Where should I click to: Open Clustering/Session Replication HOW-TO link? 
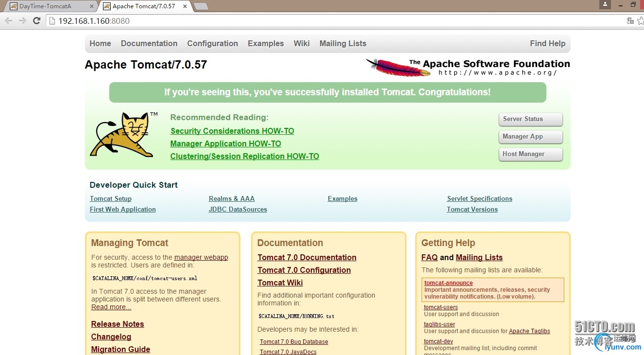(245, 156)
